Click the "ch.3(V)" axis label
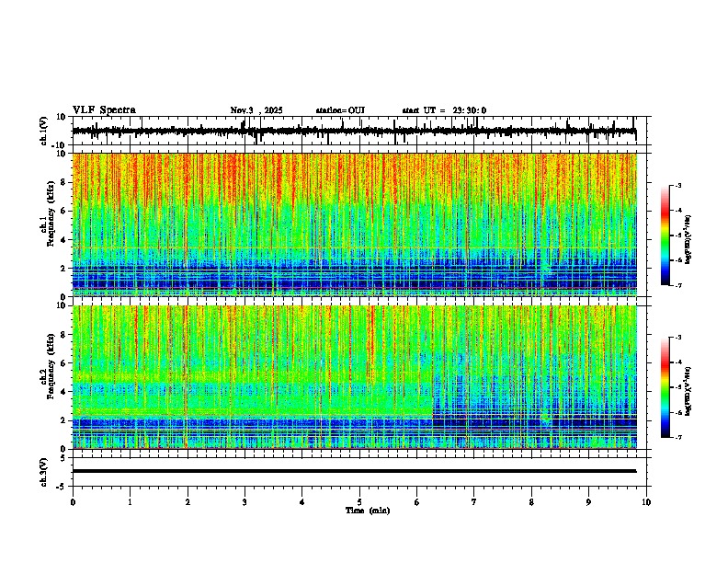 pos(44,472)
